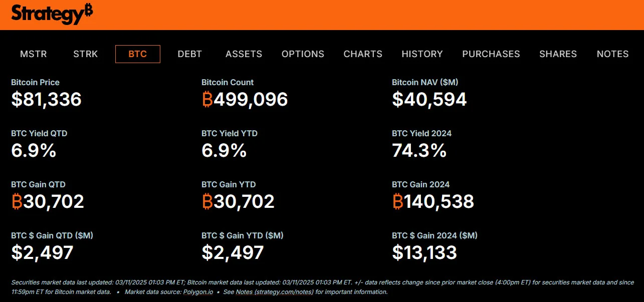This screenshot has height=302, width=644.
Task: Switch to the CHARTS tab
Action: coord(363,54)
